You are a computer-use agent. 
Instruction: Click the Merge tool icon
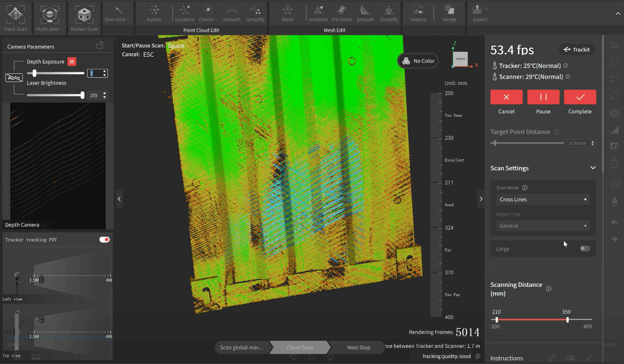(449, 11)
